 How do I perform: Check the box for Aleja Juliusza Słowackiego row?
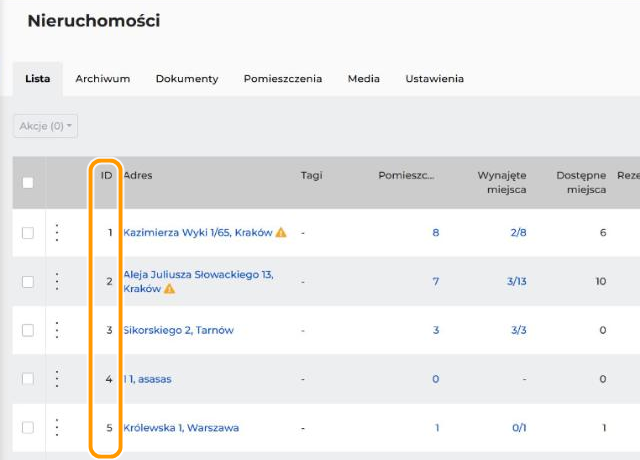[x=28, y=282]
